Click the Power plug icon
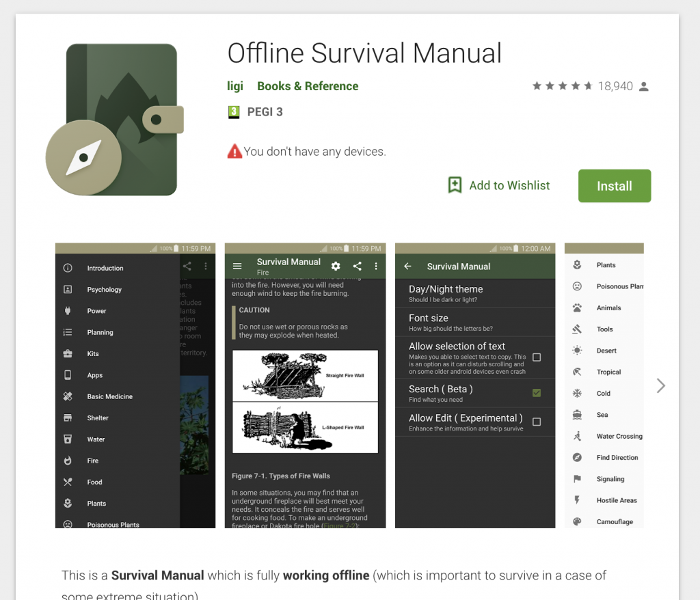This screenshot has height=600, width=700. 68,311
